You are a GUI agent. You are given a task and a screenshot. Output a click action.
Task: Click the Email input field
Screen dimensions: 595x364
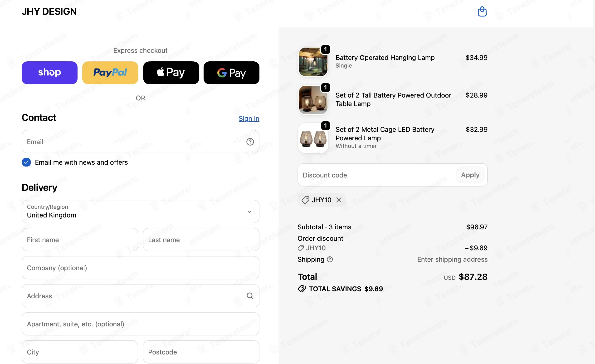coord(140,142)
